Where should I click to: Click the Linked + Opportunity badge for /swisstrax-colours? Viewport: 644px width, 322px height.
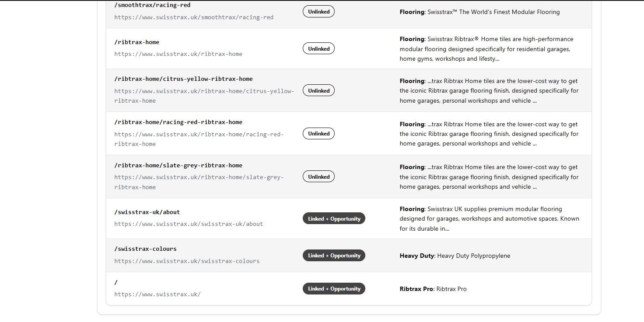click(334, 256)
